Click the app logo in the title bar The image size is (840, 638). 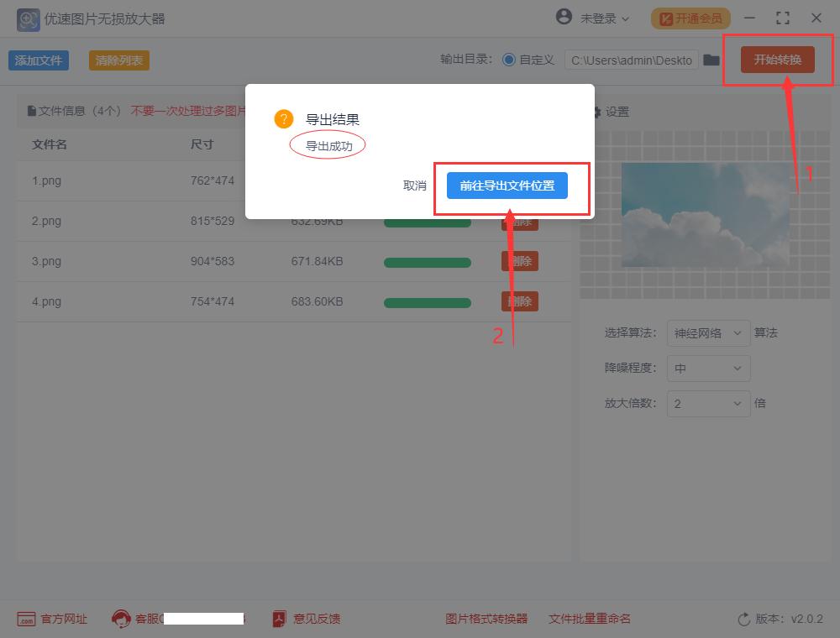click(x=28, y=18)
